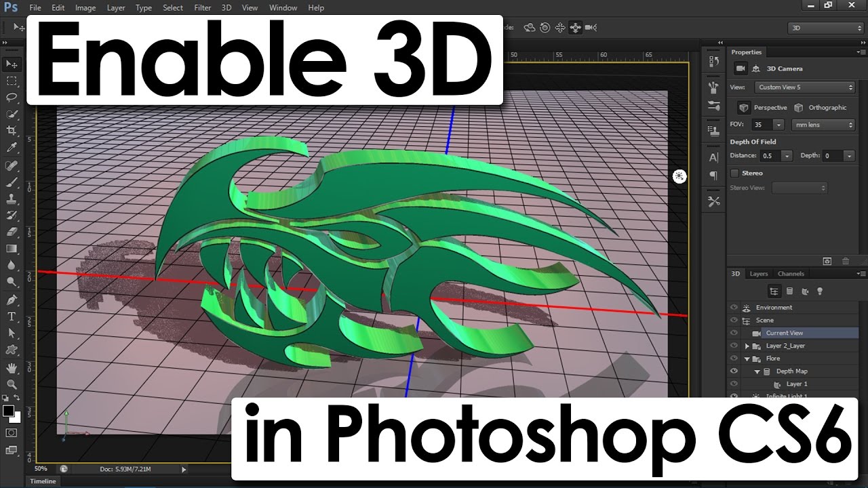The height and width of the screenshot is (488, 868).
Task: Open the Filter menu
Action: point(202,8)
